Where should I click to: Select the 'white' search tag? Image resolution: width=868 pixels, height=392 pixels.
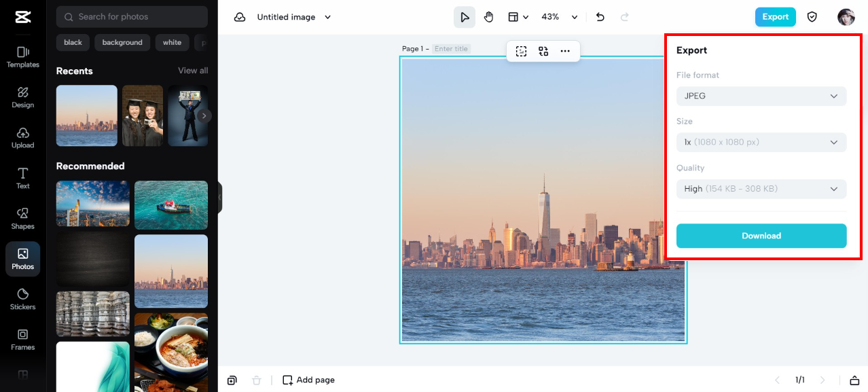click(172, 42)
